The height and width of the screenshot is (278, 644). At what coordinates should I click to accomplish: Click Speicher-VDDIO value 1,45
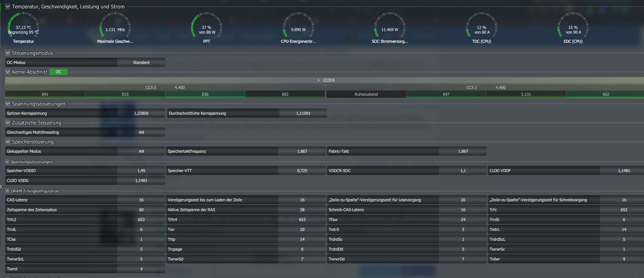coord(141,171)
